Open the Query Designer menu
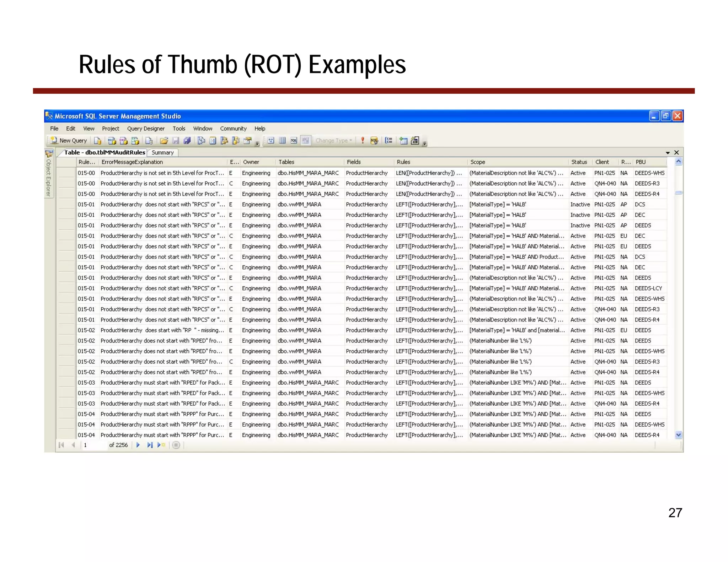The height and width of the screenshot is (562, 728). tap(146, 129)
